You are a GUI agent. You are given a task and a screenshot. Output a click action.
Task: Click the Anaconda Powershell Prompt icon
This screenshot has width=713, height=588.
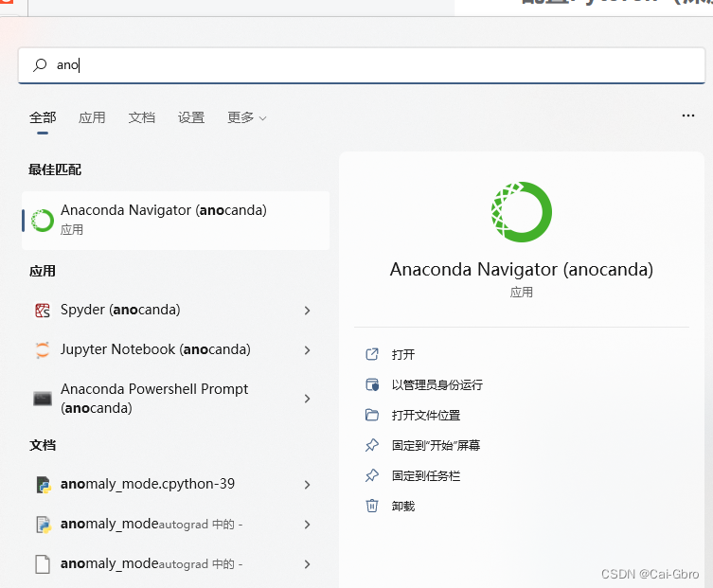click(43, 399)
